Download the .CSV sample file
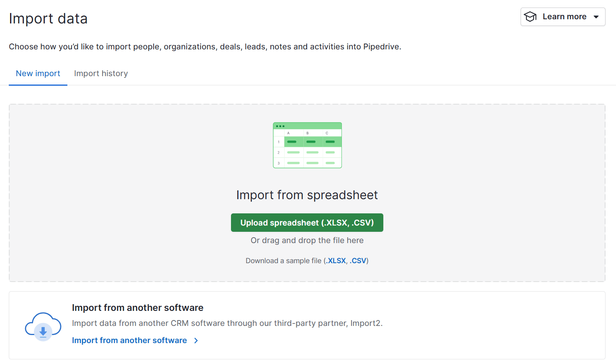This screenshot has width=616, height=364. 358,261
